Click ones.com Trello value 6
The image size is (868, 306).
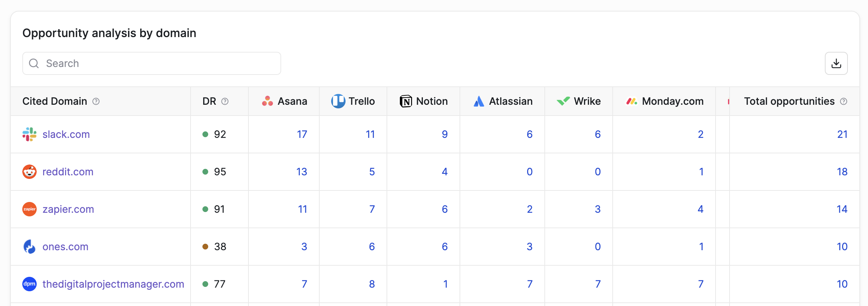[372, 247]
